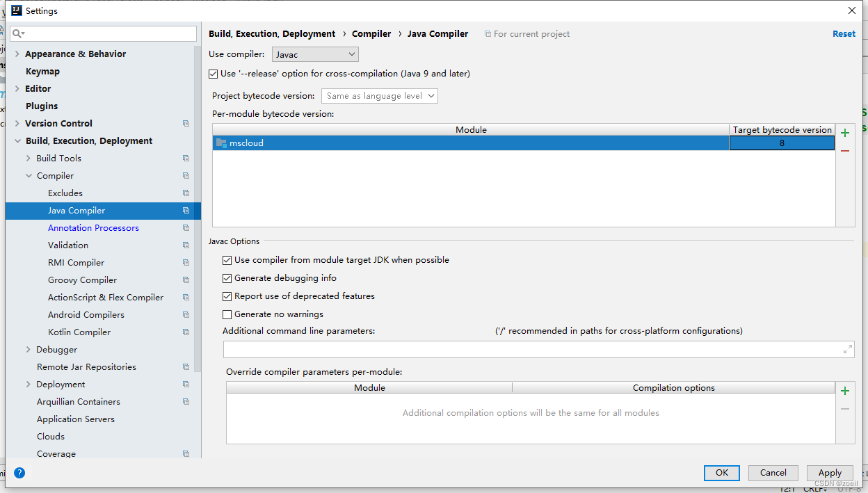Click the Reset link
The height and width of the screenshot is (493, 868).
(844, 34)
